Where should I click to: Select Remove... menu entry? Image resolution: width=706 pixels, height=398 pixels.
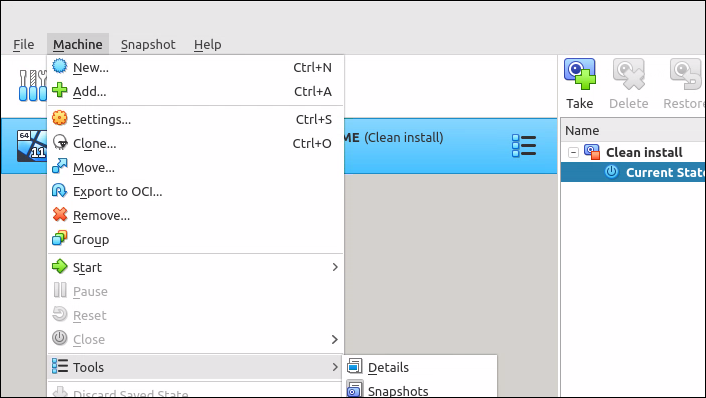pos(195,216)
